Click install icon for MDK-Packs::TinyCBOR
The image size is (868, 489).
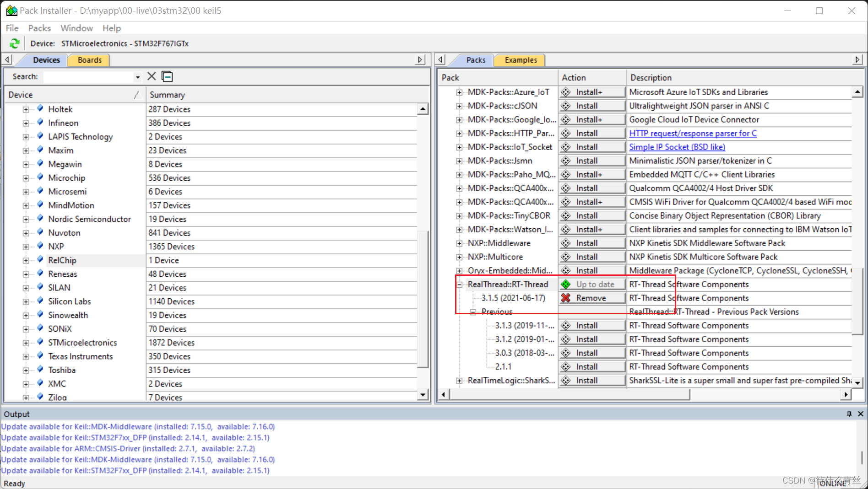point(566,215)
